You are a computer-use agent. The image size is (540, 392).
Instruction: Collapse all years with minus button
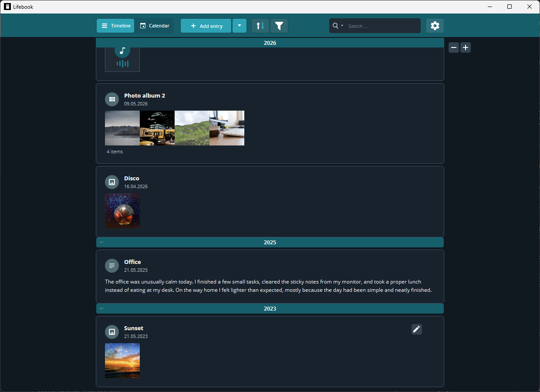pos(454,47)
